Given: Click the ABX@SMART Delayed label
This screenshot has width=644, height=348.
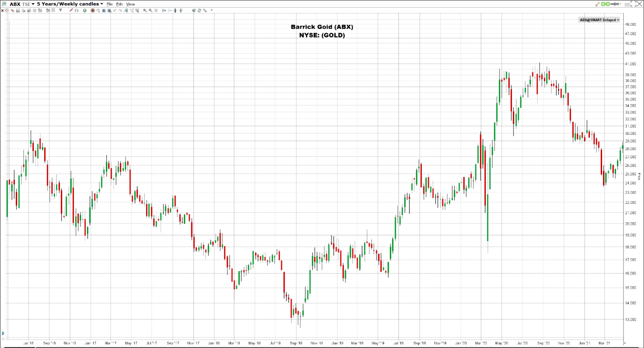Looking at the screenshot, I should (x=597, y=20).
